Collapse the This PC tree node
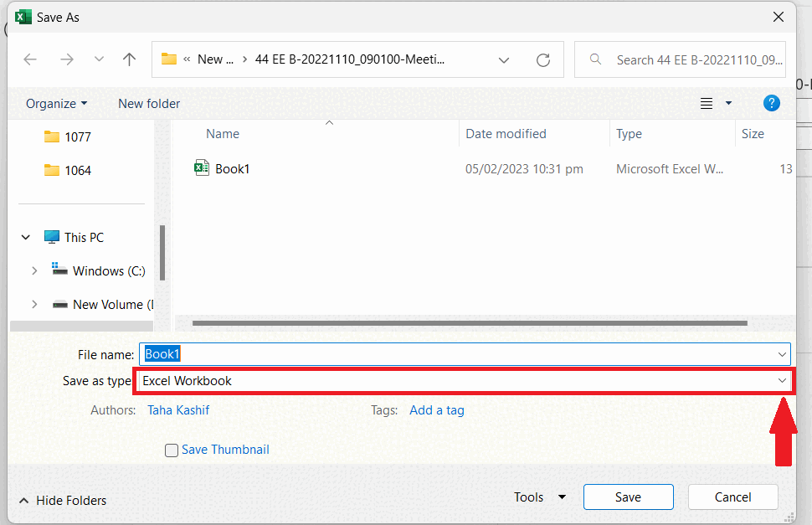 [24, 236]
